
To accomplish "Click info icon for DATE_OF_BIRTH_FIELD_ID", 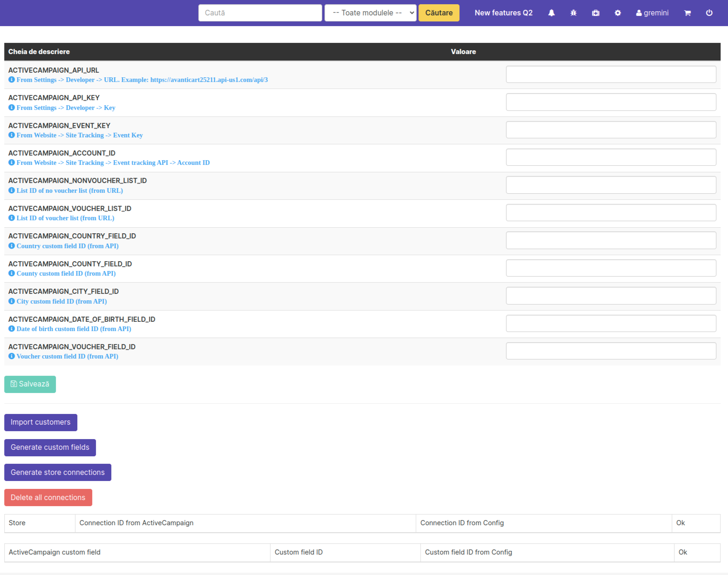I will (12, 329).
